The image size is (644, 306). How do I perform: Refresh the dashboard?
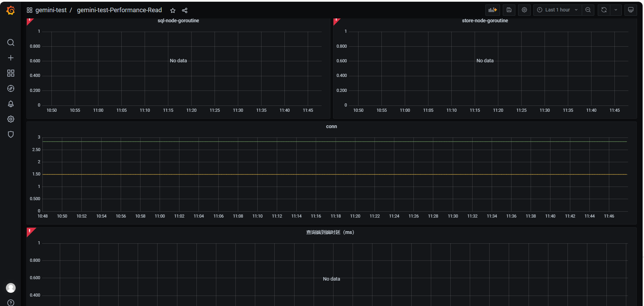coord(604,10)
